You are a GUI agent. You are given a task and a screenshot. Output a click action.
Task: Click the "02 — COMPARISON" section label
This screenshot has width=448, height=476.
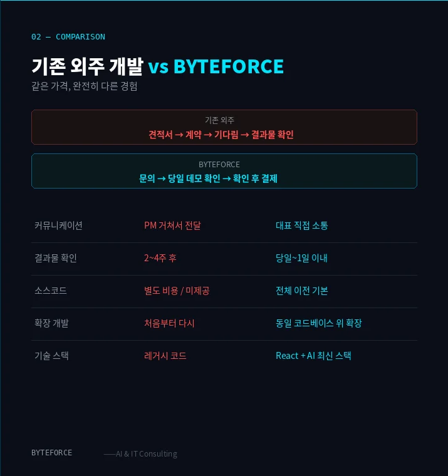point(68,36)
